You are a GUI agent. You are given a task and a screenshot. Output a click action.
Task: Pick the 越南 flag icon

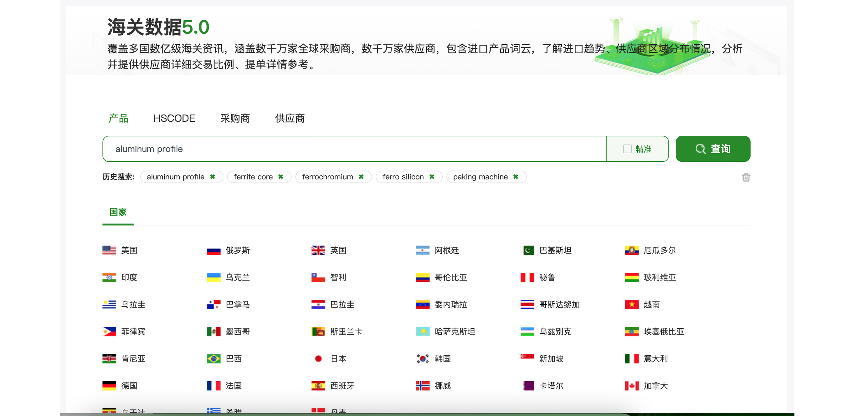[632, 304]
